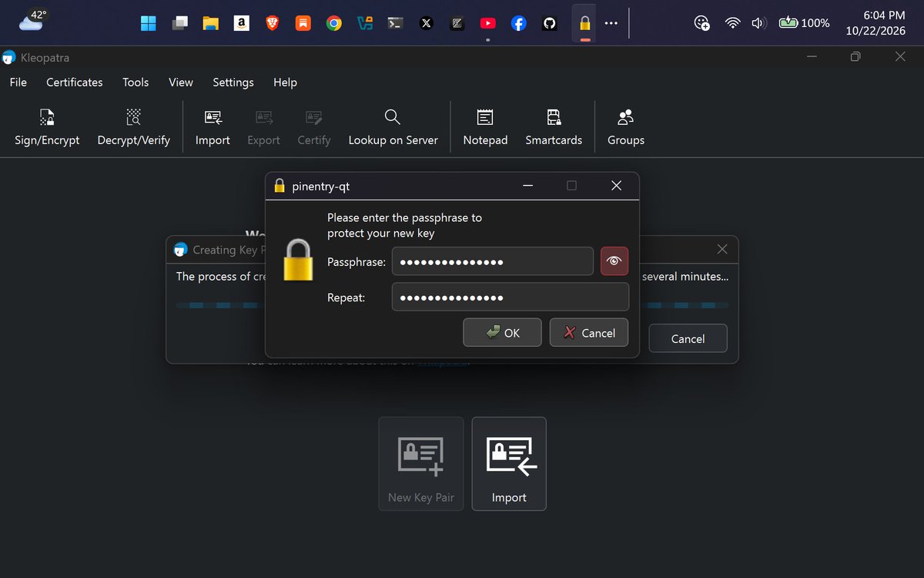Viewport: 924px width, 578px height.
Task: Confirm the passphrase with OK
Action: pyautogui.click(x=502, y=333)
